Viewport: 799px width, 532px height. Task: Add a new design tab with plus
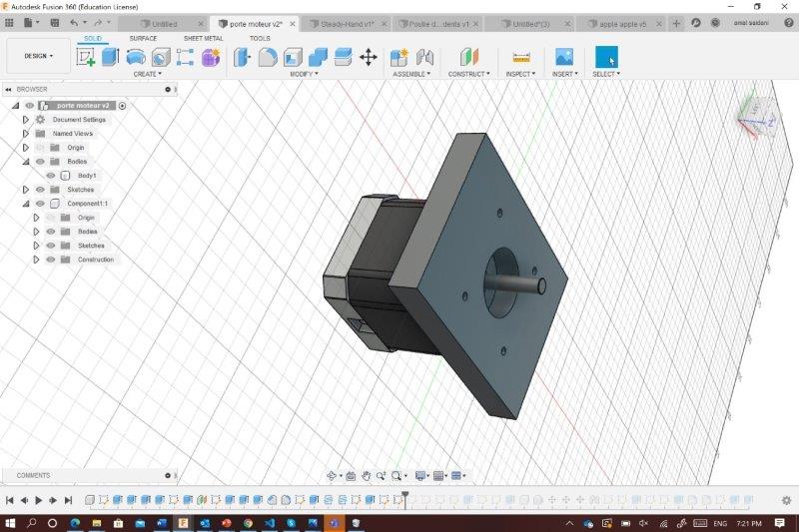click(676, 23)
